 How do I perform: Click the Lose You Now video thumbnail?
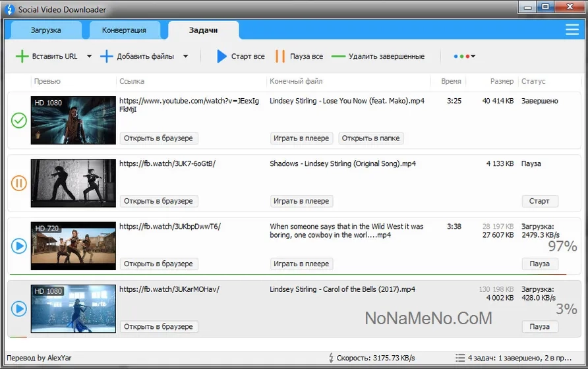(x=73, y=120)
